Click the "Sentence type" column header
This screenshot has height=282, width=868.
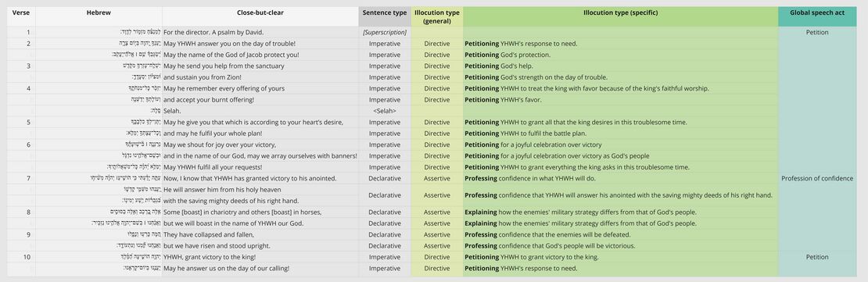pos(384,12)
